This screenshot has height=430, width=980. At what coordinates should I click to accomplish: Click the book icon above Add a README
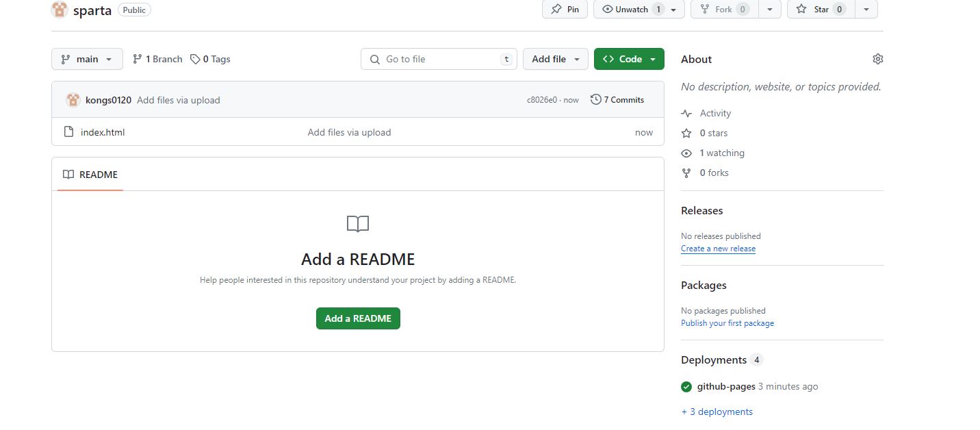pos(358,224)
